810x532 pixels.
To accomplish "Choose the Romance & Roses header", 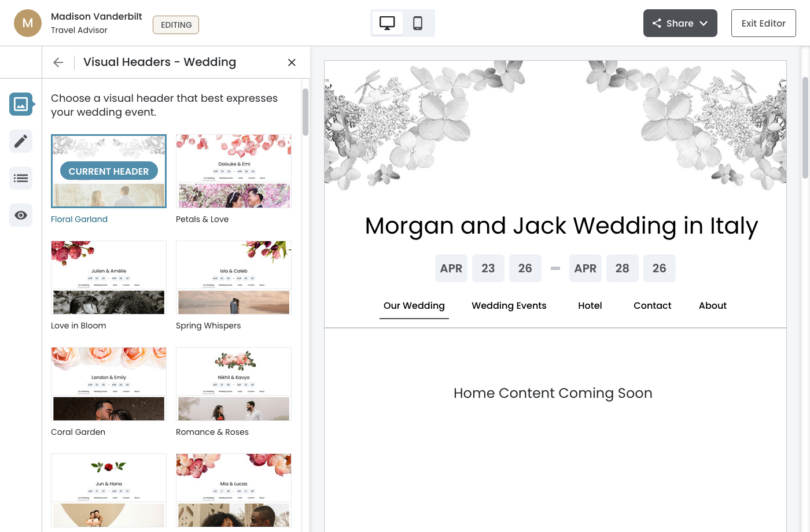I will click(234, 384).
